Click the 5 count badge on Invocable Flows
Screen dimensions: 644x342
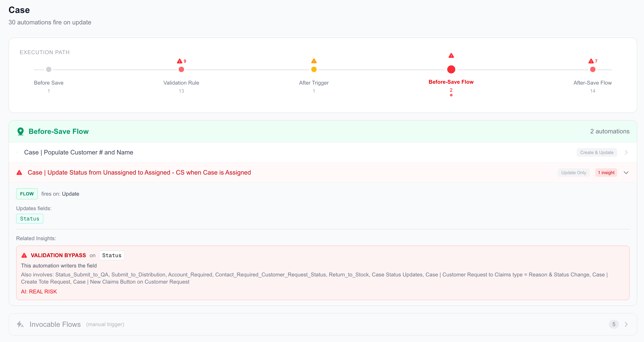614,324
